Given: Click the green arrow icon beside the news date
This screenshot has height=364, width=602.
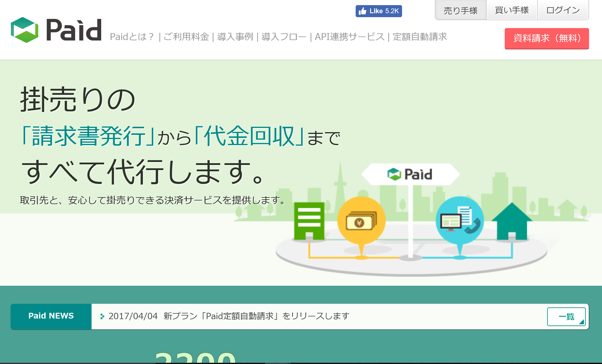Looking at the screenshot, I should [103, 316].
